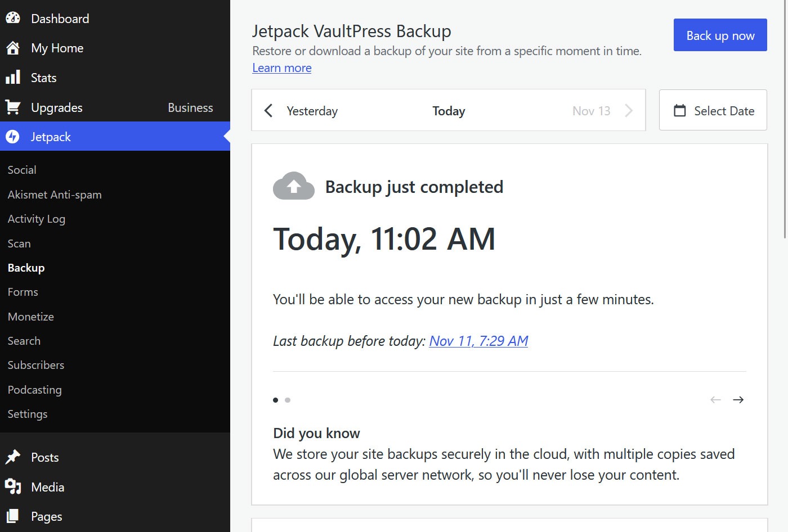Advance the Did you know carousel arrow

[738, 400]
